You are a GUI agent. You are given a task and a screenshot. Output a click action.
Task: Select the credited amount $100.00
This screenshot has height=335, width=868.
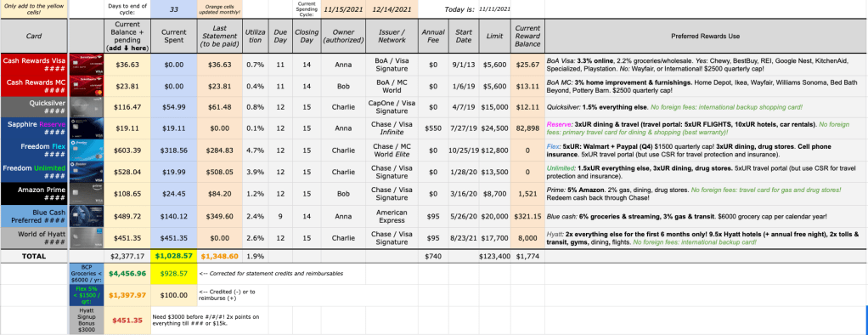coord(173,294)
